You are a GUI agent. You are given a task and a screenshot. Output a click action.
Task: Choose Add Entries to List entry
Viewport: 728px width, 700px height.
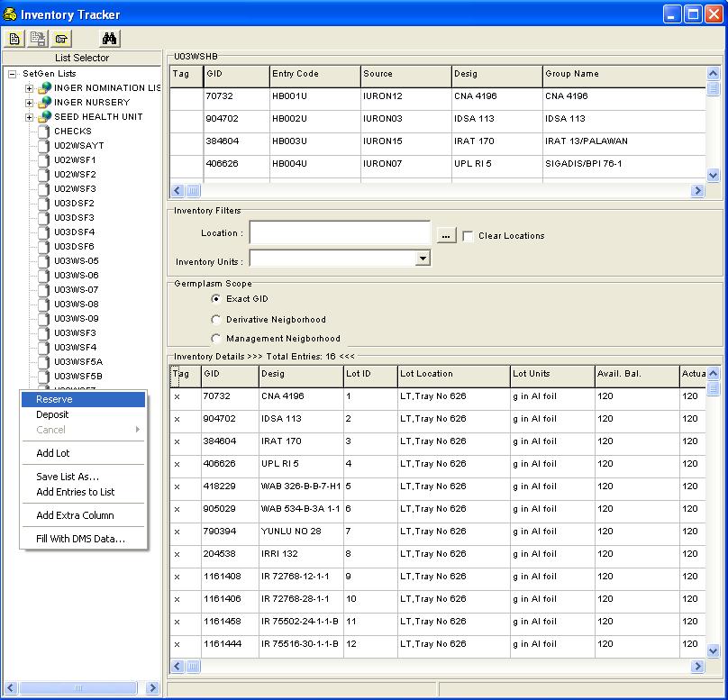(83, 492)
